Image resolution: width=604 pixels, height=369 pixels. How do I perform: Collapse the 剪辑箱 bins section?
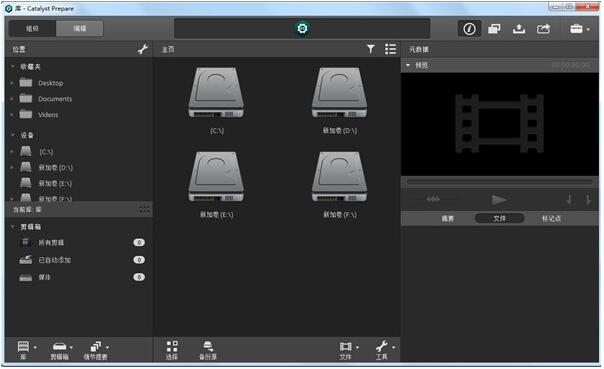(x=12, y=227)
